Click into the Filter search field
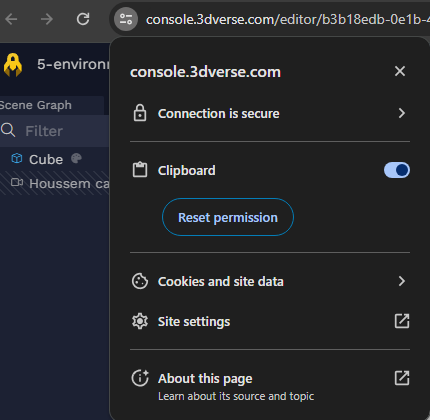430x420 pixels. coord(54,131)
